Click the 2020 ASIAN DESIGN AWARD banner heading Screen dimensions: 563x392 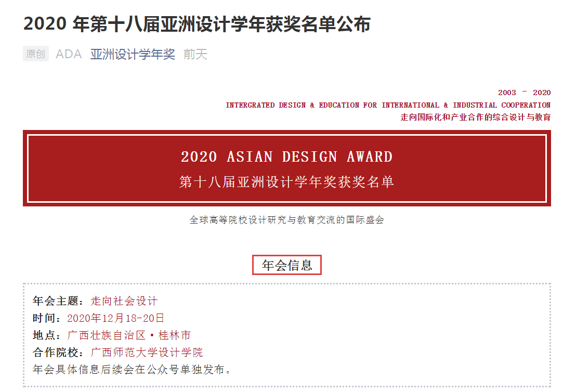(x=286, y=156)
